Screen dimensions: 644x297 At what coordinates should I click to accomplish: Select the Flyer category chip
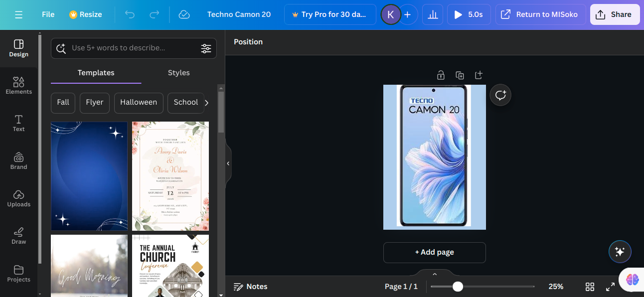94,103
